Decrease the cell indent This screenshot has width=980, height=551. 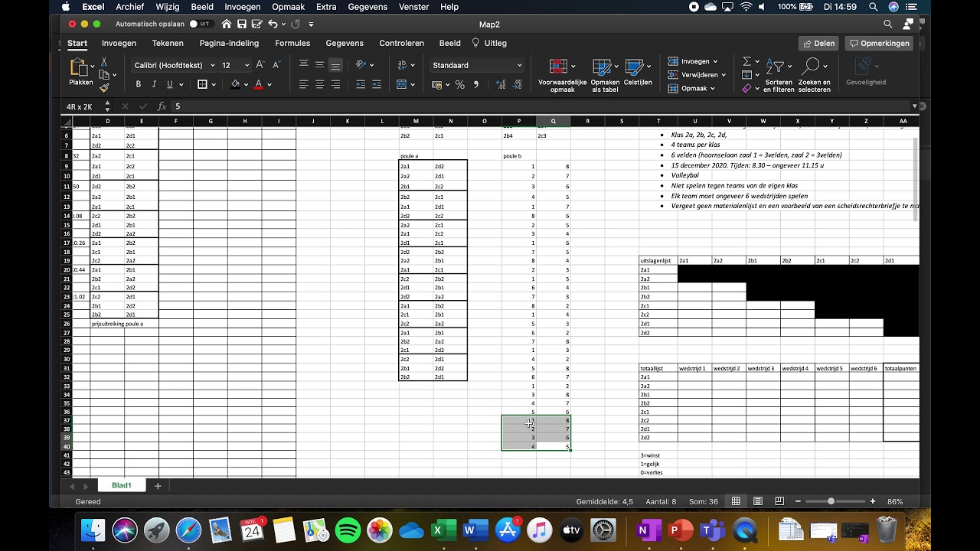361,84
